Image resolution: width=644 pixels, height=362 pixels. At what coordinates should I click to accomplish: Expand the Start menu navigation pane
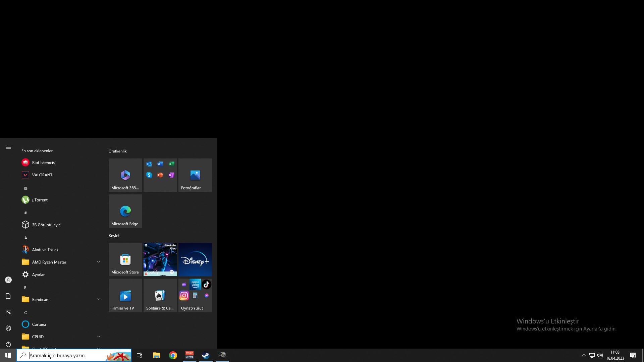(8, 147)
